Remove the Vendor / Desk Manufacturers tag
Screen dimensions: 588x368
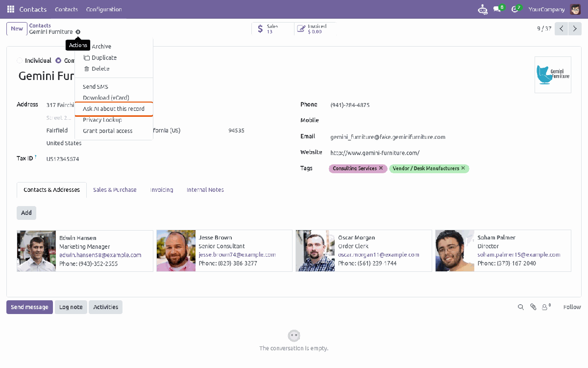coord(463,168)
